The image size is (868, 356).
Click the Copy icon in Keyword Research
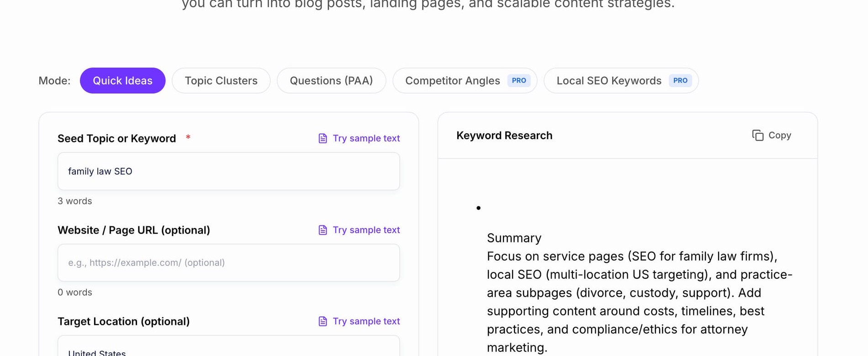pyautogui.click(x=757, y=136)
